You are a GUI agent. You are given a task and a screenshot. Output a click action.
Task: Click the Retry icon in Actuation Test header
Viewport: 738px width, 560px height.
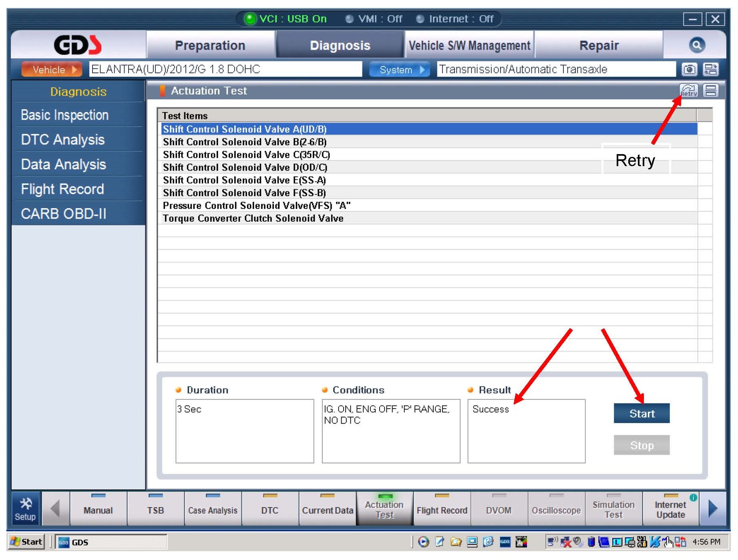click(x=688, y=90)
